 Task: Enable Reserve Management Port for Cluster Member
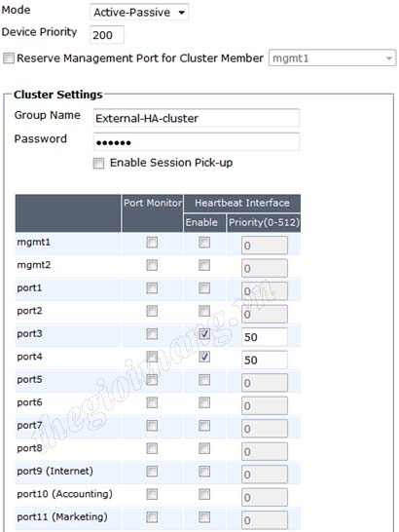pyautogui.click(x=9, y=58)
